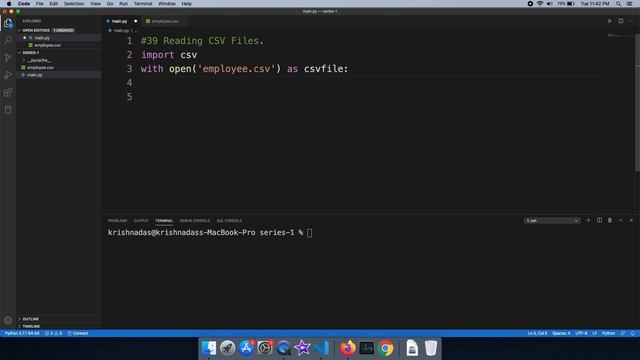Screen dimensions: 640x360
Task: Open the editor More Actions ellipsis
Action: pos(631,21)
